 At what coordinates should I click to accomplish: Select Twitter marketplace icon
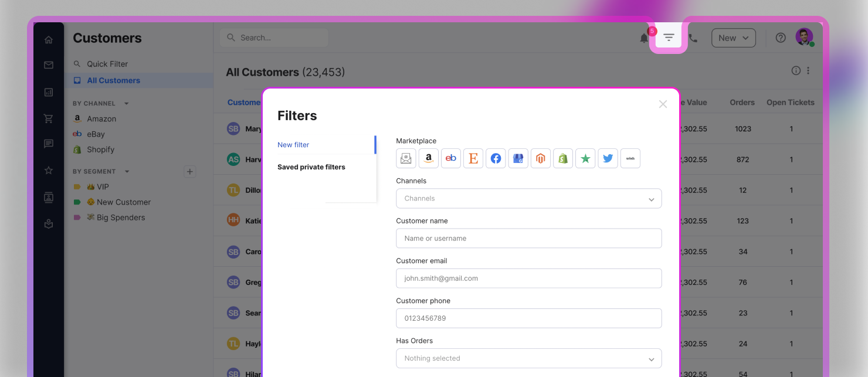(x=608, y=158)
